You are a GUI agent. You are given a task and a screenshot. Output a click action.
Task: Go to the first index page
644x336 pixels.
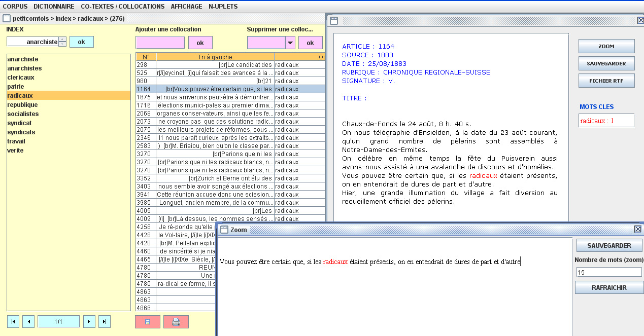(x=13, y=321)
